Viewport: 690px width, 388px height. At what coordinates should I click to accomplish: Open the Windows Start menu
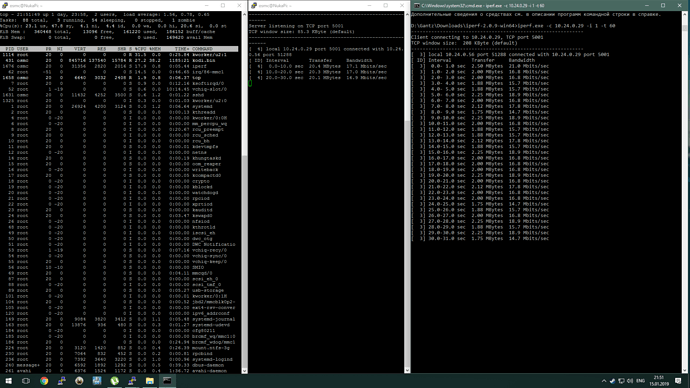pos(8,381)
